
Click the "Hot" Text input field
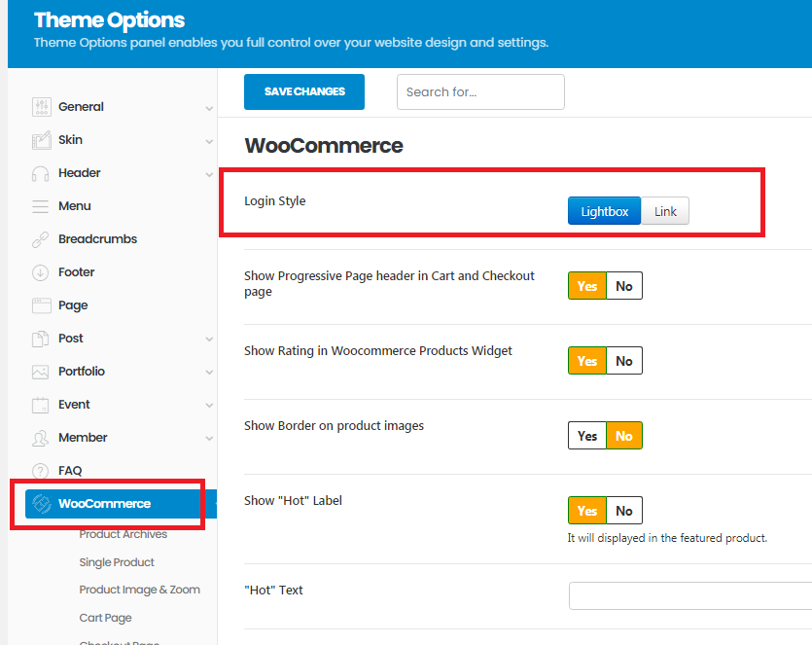tap(689, 595)
